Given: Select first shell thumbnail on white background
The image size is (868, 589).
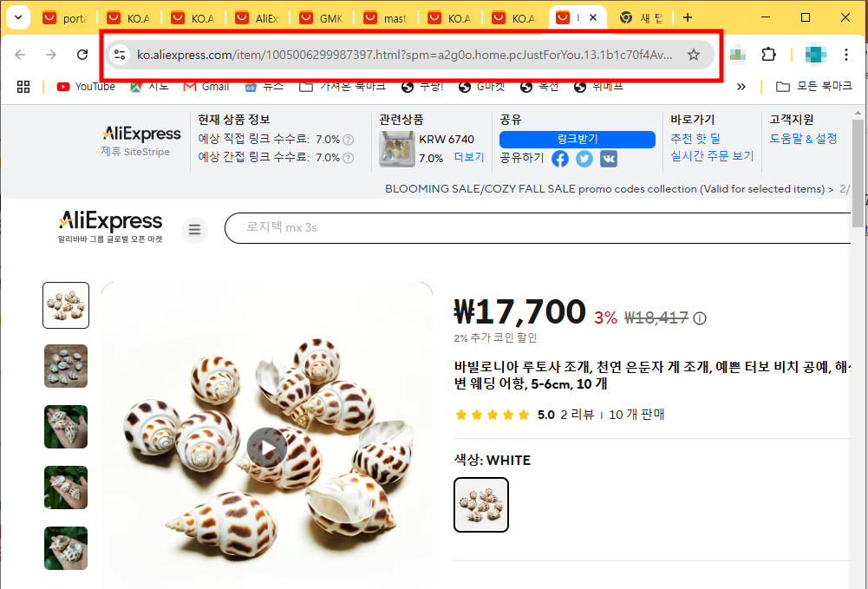Looking at the screenshot, I should click(x=66, y=305).
